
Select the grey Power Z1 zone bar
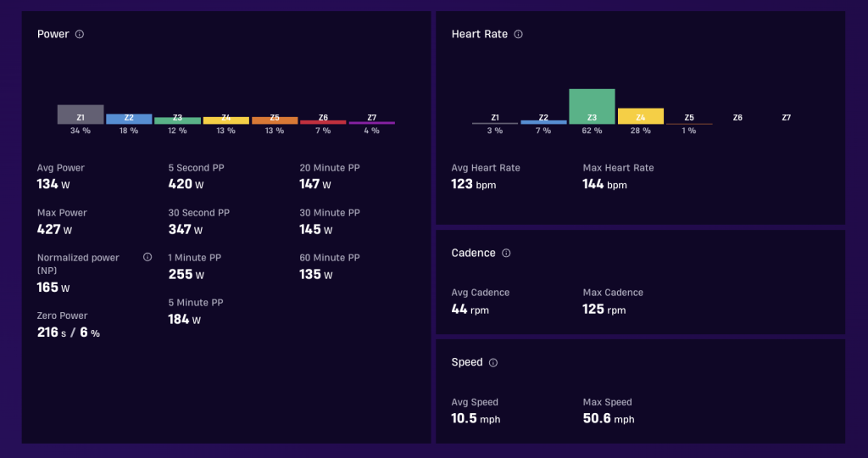click(81, 114)
